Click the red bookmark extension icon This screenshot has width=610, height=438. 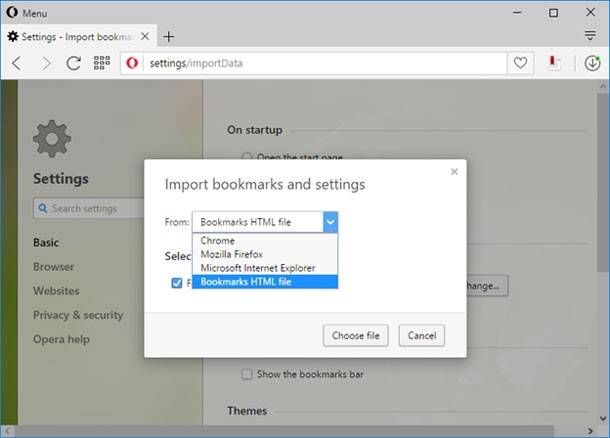[554, 63]
